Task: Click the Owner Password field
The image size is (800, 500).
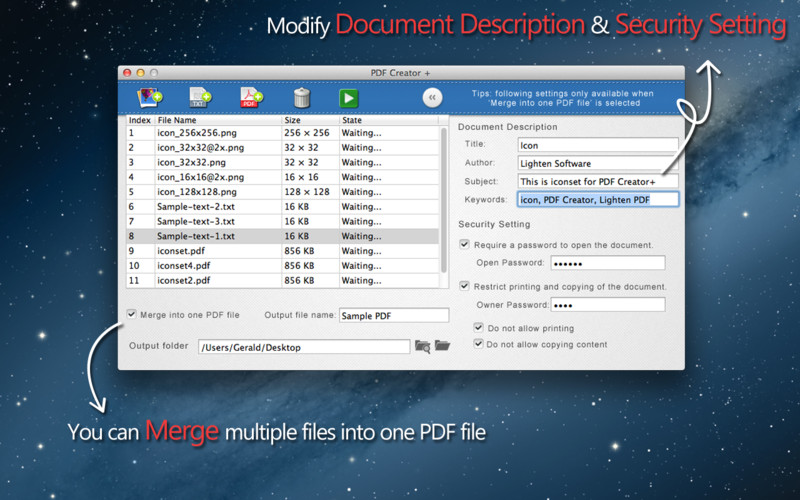Action: click(608, 305)
